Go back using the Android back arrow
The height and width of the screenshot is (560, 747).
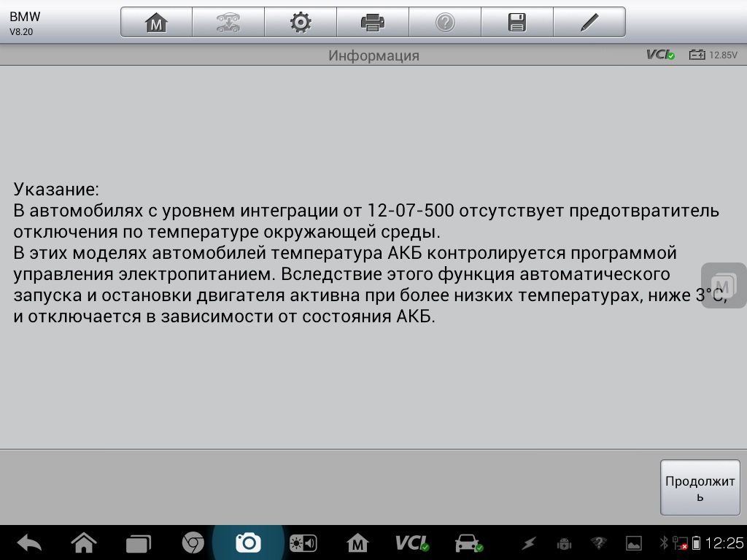tap(29, 542)
